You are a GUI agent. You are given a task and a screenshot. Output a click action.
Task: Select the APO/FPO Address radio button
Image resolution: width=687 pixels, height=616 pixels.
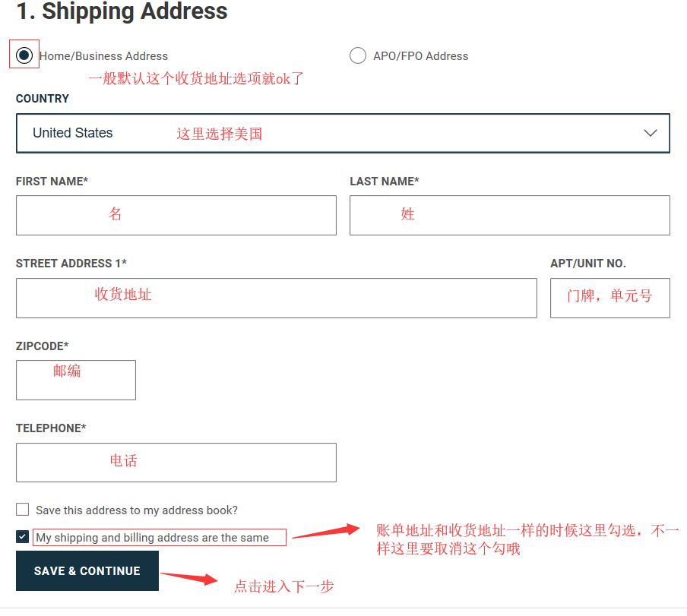357,55
